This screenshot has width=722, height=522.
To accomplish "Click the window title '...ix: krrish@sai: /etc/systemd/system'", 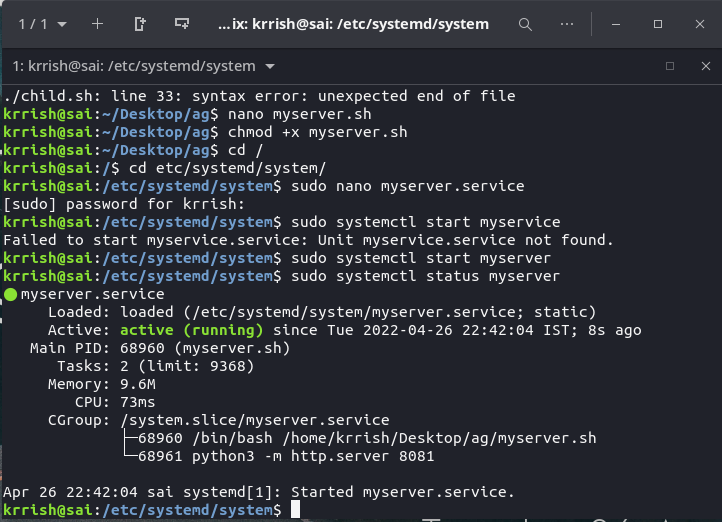I will pyautogui.click(x=353, y=24).
